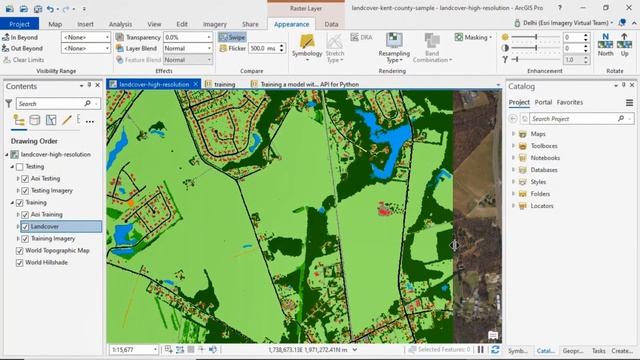Switch to the Analysis ribbon tab
The height and width of the screenshot is (360, 640).
(x=120, y=24)
